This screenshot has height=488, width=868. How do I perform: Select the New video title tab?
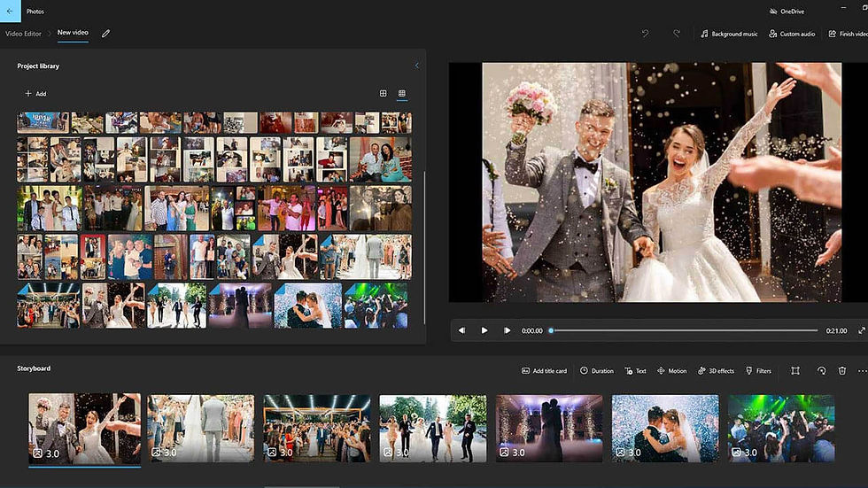[73, 33]
